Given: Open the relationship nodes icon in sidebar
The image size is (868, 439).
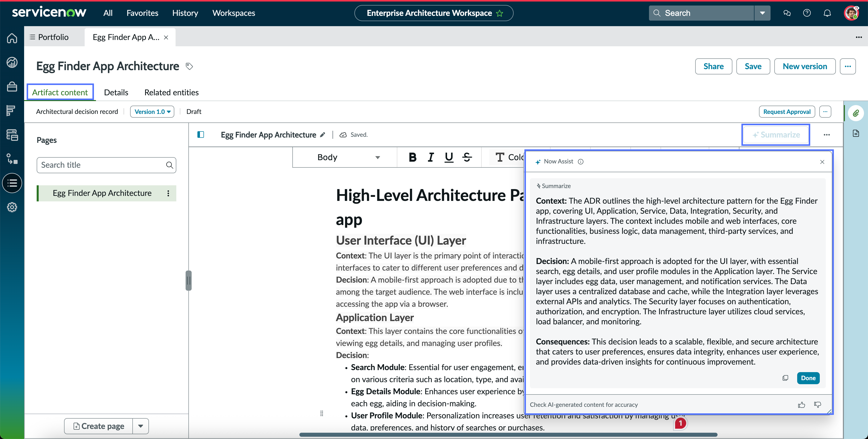Looking at the screenshot, I should (x=12, y=159).
